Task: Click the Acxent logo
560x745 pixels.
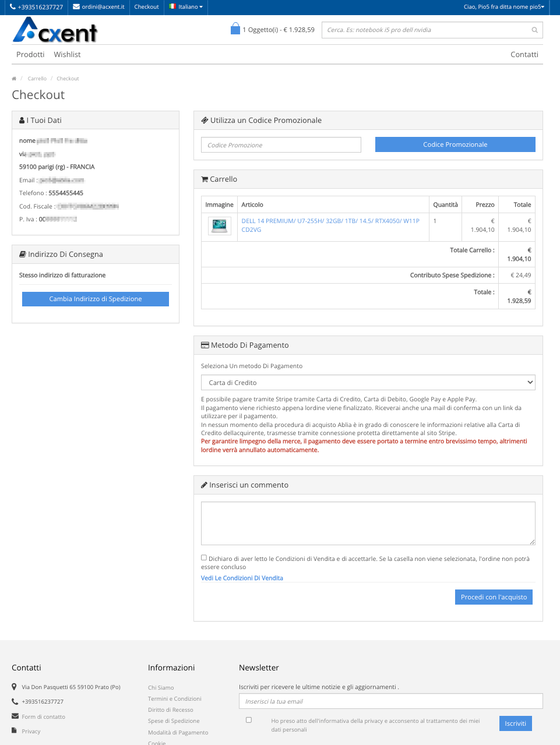Action: pos(55,30)
